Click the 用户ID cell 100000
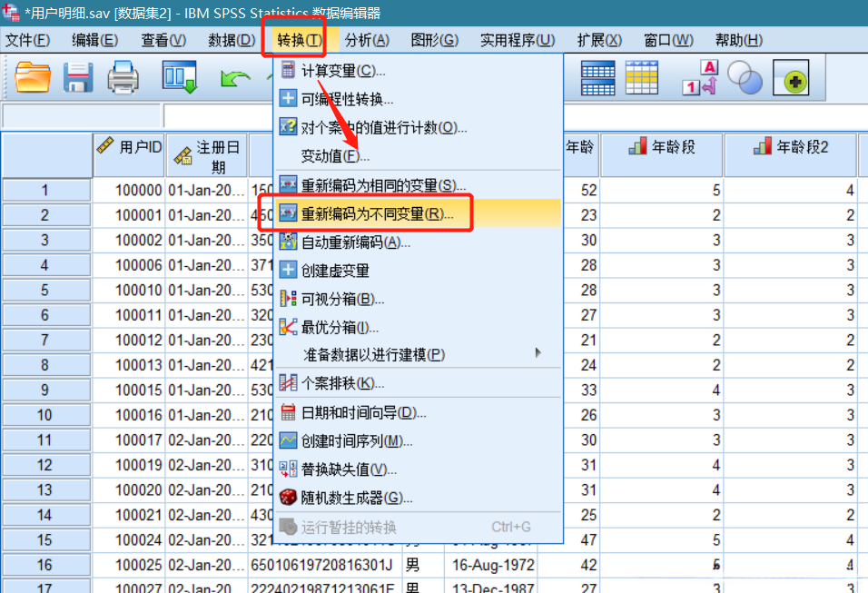The height and width of the screenshot is (593, 868). 129,190
